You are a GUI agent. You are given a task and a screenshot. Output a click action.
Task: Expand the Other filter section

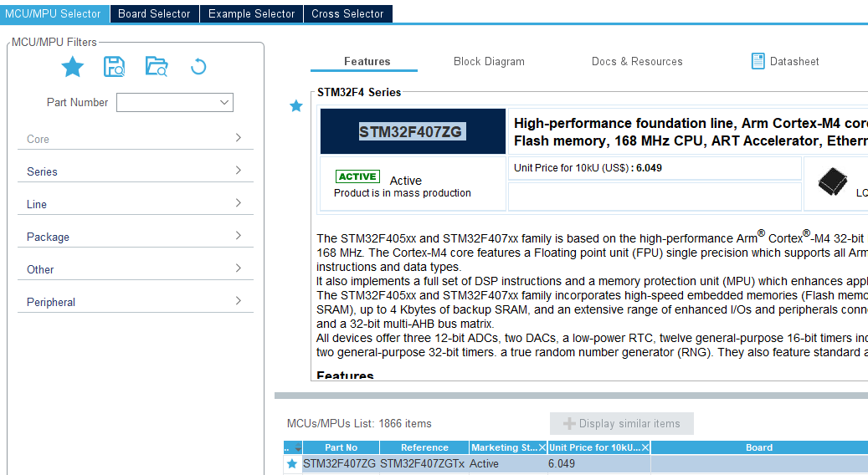136,269
